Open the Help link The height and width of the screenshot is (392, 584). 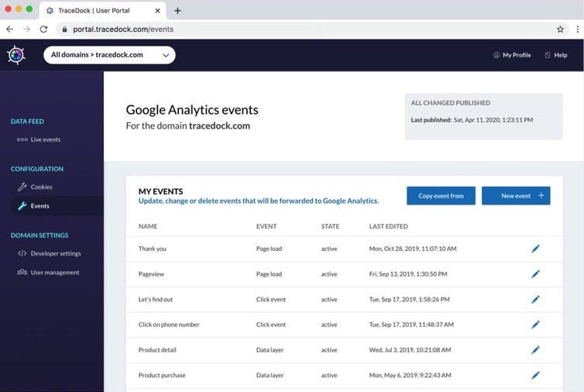click(x=556, y=55)
